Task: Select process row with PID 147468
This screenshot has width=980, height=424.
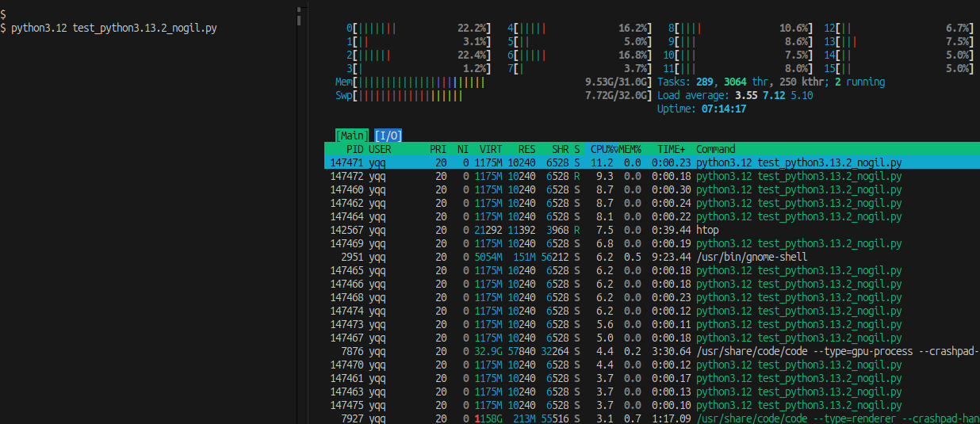Action: pyautogui.click(x=652, y=297)
